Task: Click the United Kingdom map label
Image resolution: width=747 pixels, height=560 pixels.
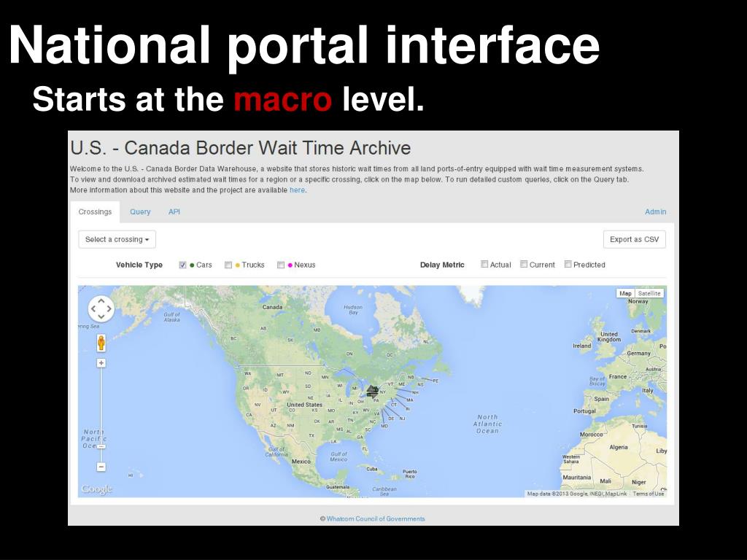Action: [x=609, y=337]
